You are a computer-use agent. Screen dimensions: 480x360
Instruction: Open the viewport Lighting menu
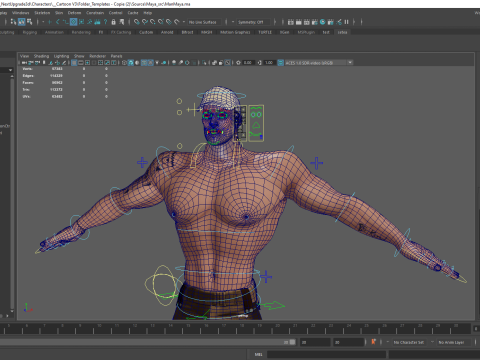click(61, 56)
